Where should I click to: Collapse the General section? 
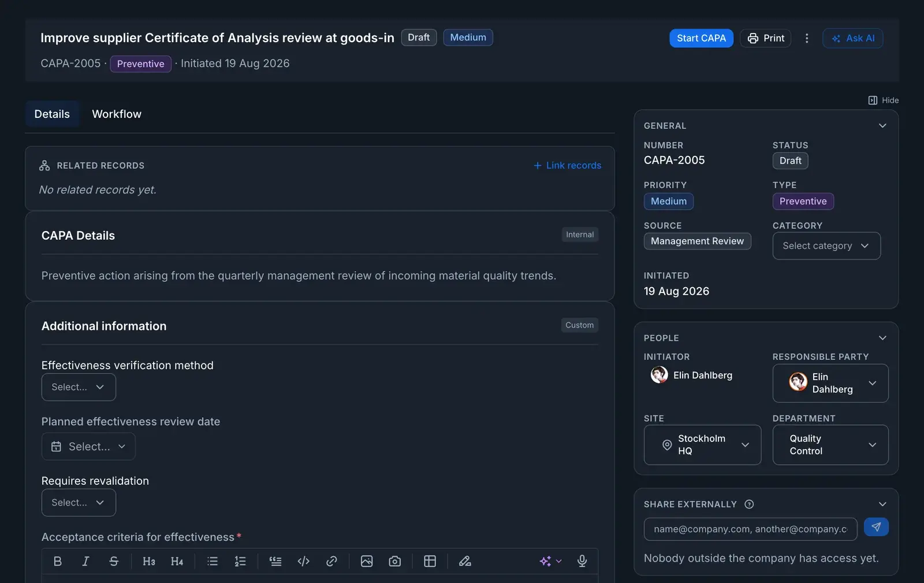point(882,125)
